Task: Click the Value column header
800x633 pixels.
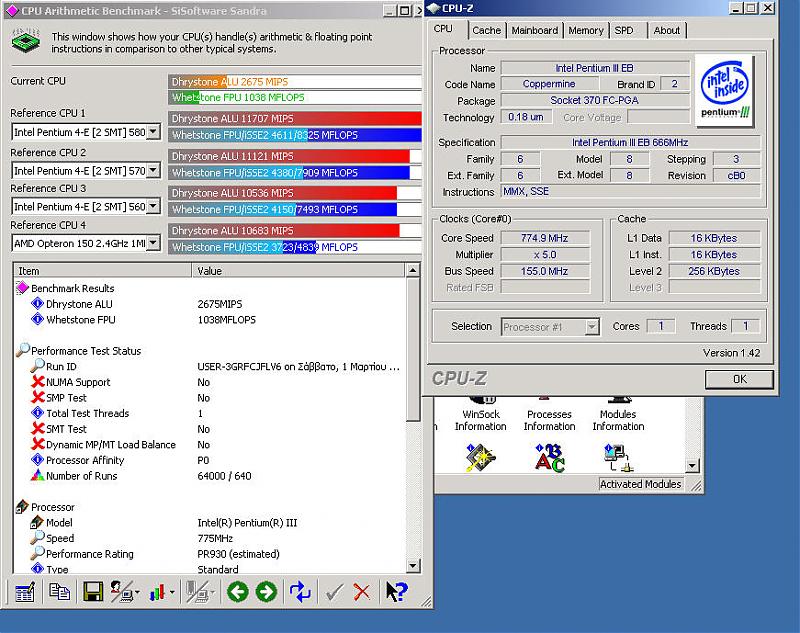Action: (299, 271)
